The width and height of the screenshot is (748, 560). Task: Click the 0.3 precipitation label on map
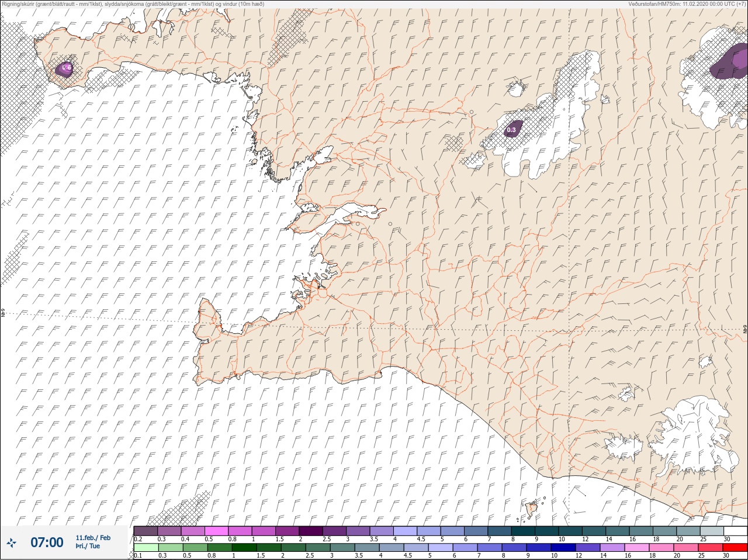pyautogui.click(x=511, y=130)
